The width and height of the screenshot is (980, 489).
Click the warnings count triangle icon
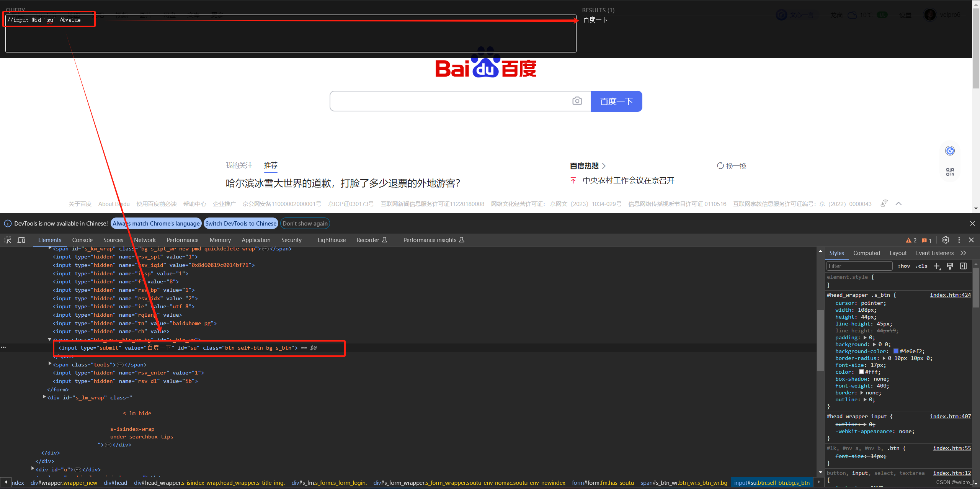[908, 240]
